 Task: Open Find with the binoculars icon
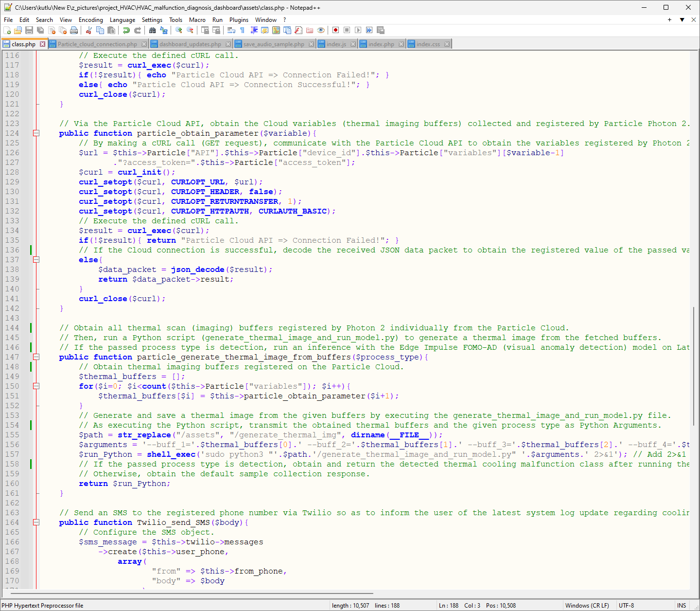coord(152,30)
